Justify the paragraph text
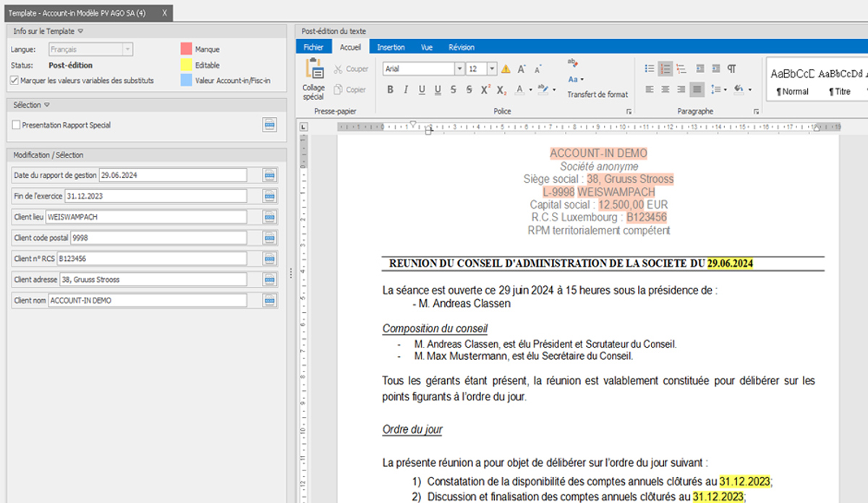This screenshot has height=503, width=868. pos(697,90)
